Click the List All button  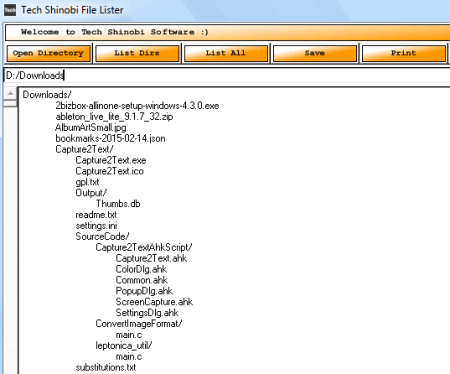[226, 53]
